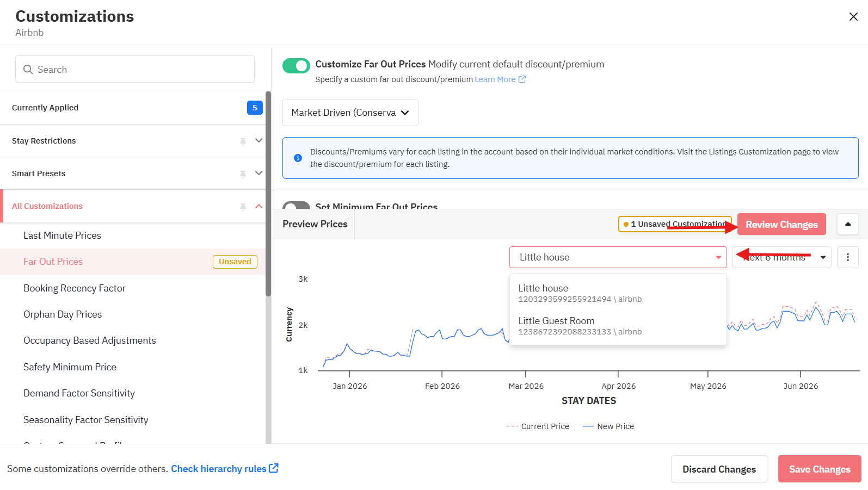Image resolution: width=868 pixels, height=490 pixels.
Task: Click the Review Changes button
Action: (x=781, y=225)
